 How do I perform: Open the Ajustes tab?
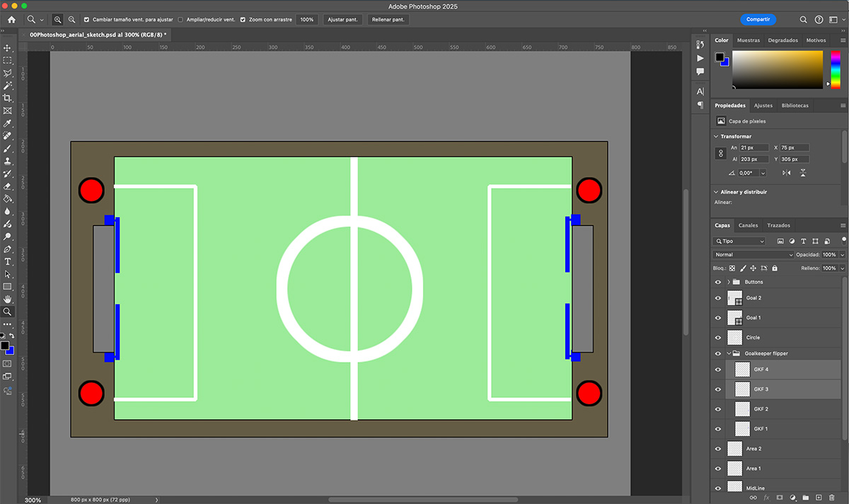[x=763, y=105]
